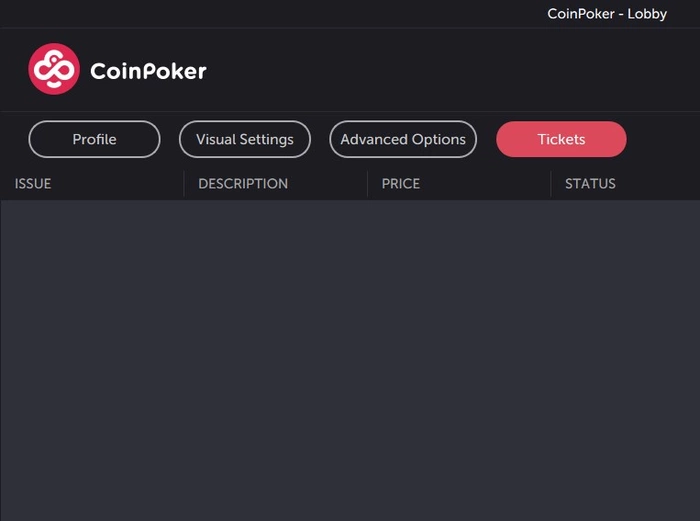Screen dimensions: 700x521
Task: Click empty header area right of CoinPoker logo
Action: (x=450, y=70)
